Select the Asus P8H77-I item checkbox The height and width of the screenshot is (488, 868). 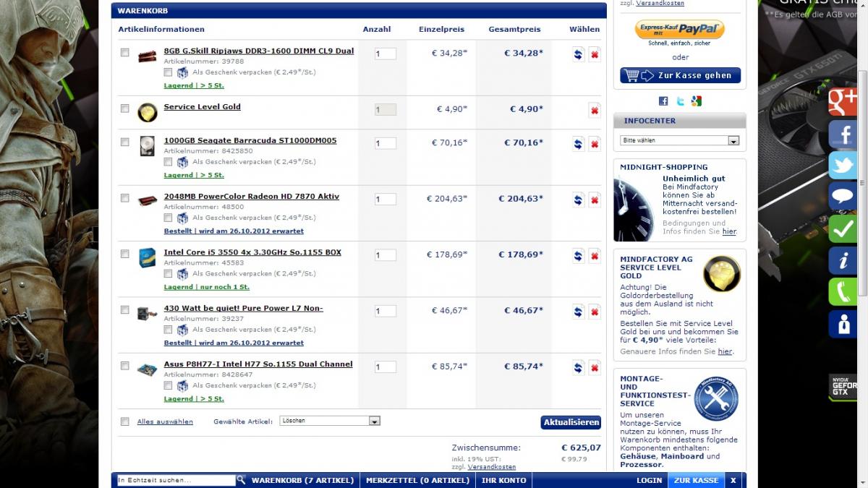pos(124,366)
